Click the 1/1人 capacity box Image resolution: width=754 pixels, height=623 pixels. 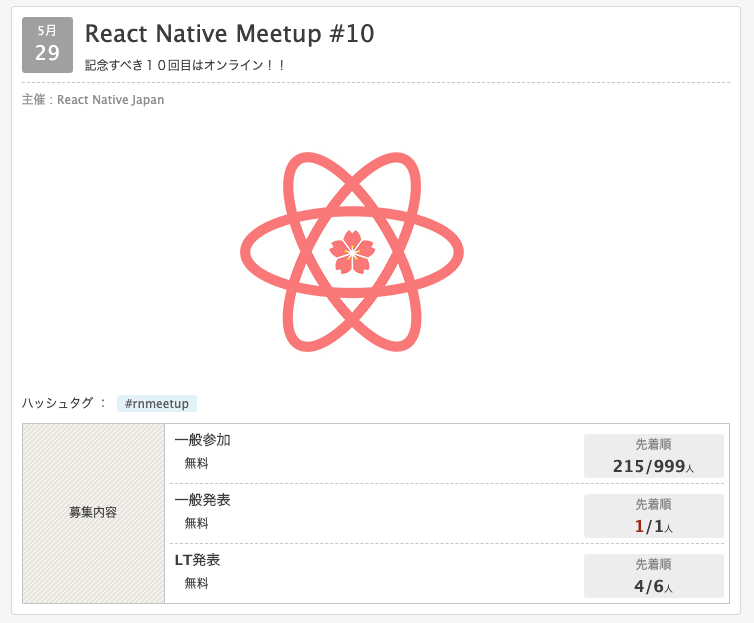tap(653, 516)
